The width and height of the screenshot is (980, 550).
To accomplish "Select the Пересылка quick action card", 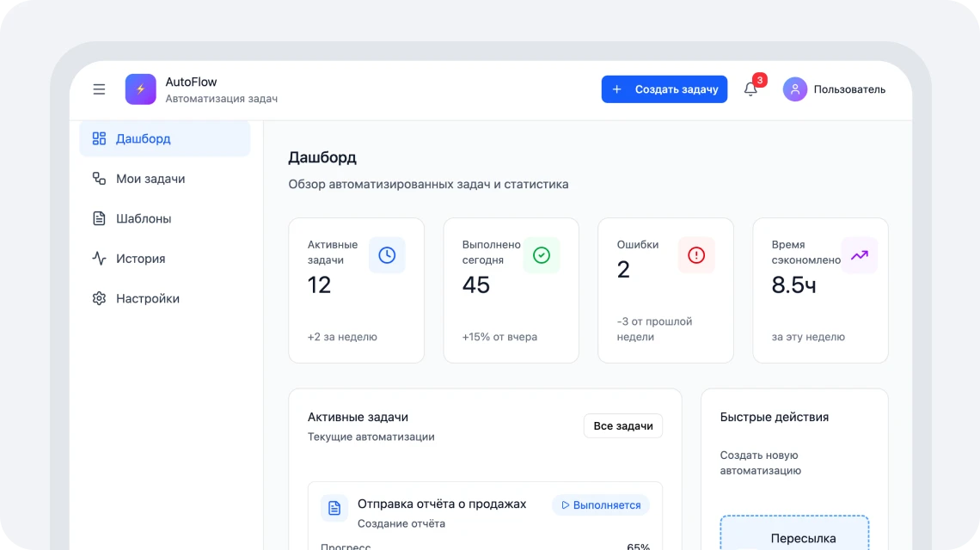I will [794, 533].
